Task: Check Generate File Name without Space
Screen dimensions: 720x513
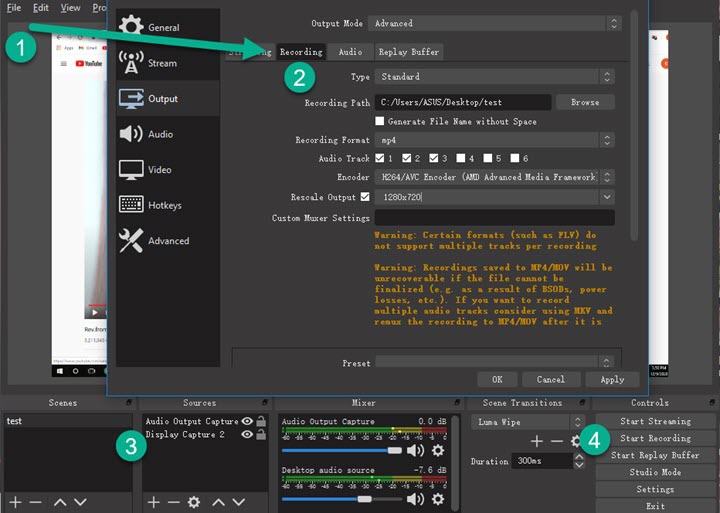Action: [x=380, y=121]
